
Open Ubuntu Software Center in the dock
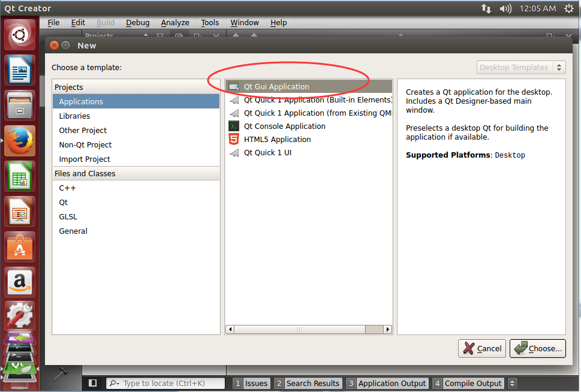click(20, 247)
